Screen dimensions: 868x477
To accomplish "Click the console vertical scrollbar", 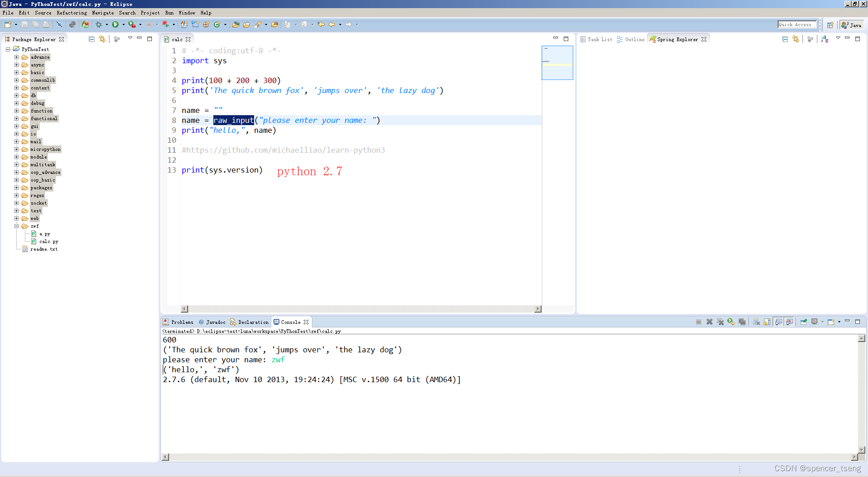I will tap(862, 394).
